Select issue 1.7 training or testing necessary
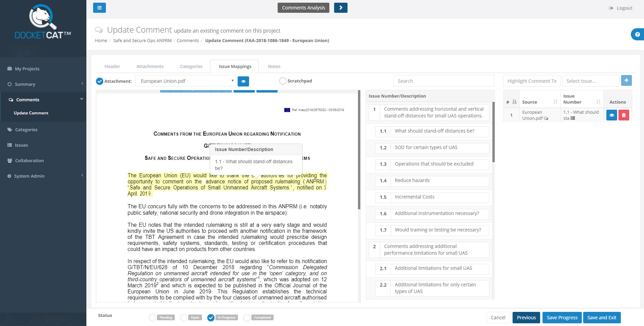This screenshot has width=644, height=326. (x=432, y=230)
